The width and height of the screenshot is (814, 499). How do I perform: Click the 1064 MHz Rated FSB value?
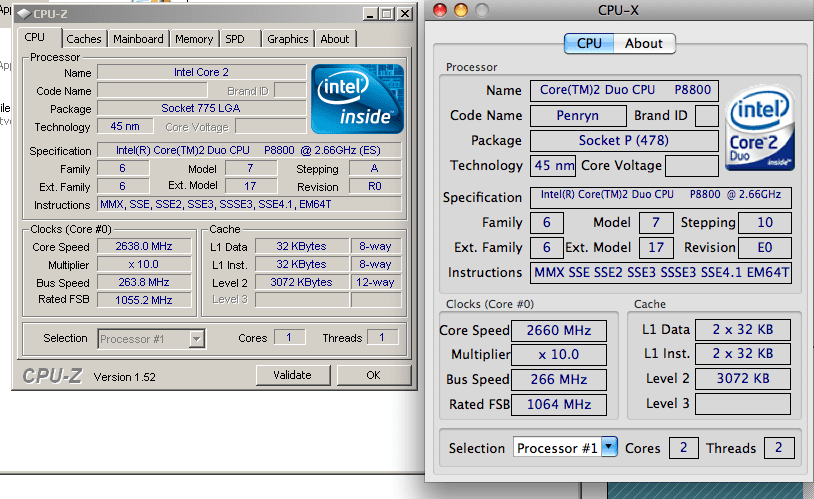click(559, 404)
